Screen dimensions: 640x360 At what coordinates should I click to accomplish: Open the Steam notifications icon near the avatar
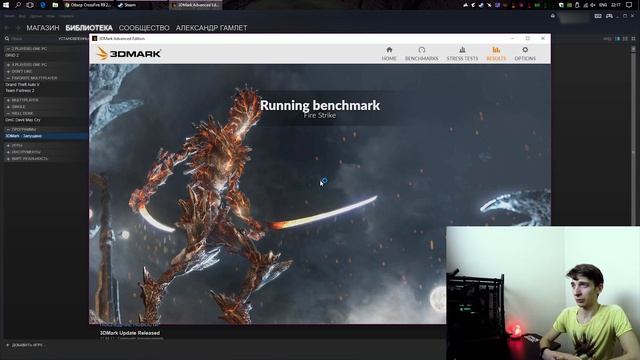(x=553, y=16)
